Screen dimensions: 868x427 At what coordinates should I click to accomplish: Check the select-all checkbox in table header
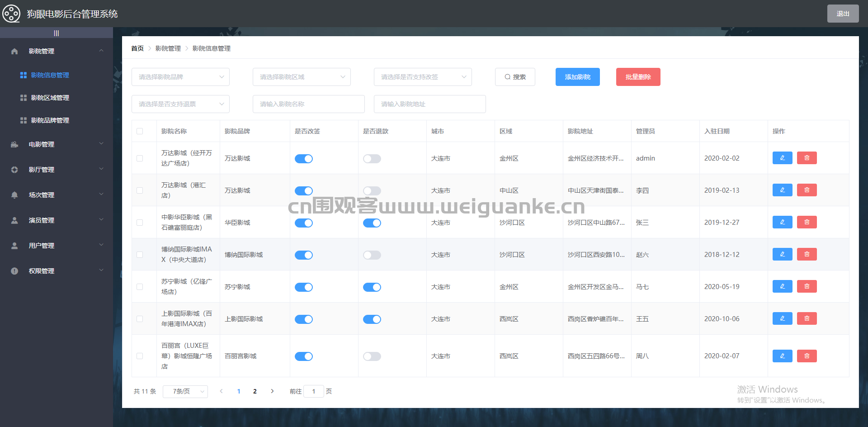[x=140, y=131]
